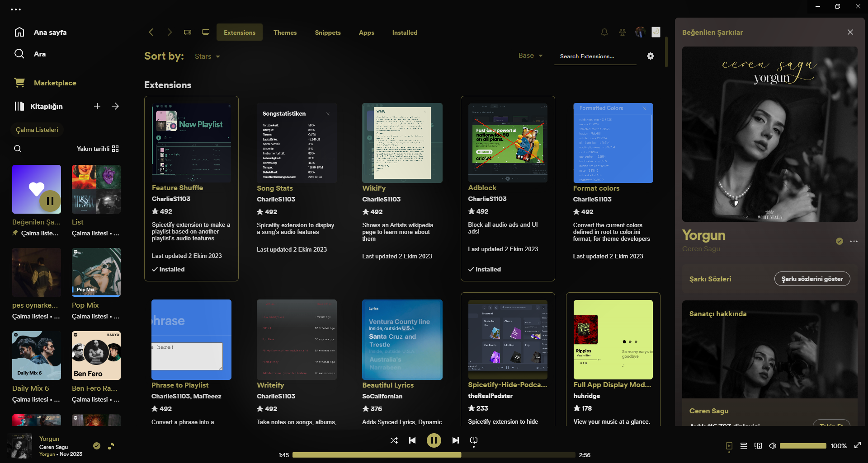This screenshot has height=463, width=868.
Task: Go to Ana sayfa home icon
Action: click(x=19, y=32)
